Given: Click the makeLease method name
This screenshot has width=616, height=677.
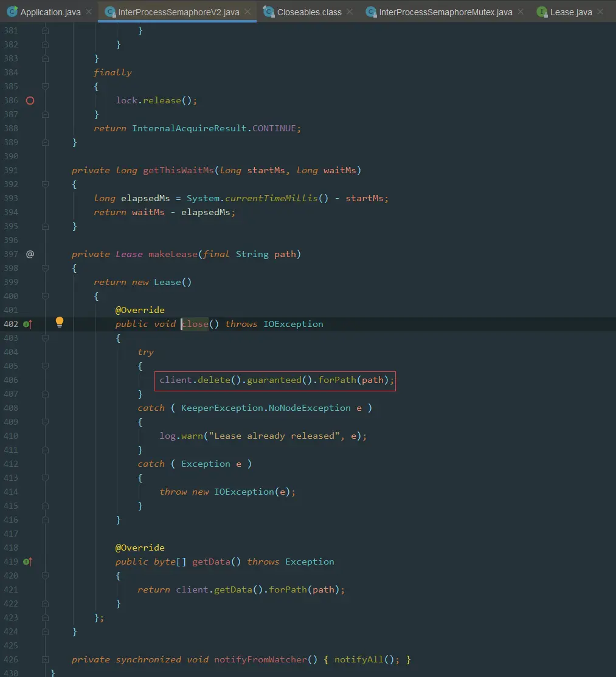Looking at the screenshot, I should (x=173, y=254).
